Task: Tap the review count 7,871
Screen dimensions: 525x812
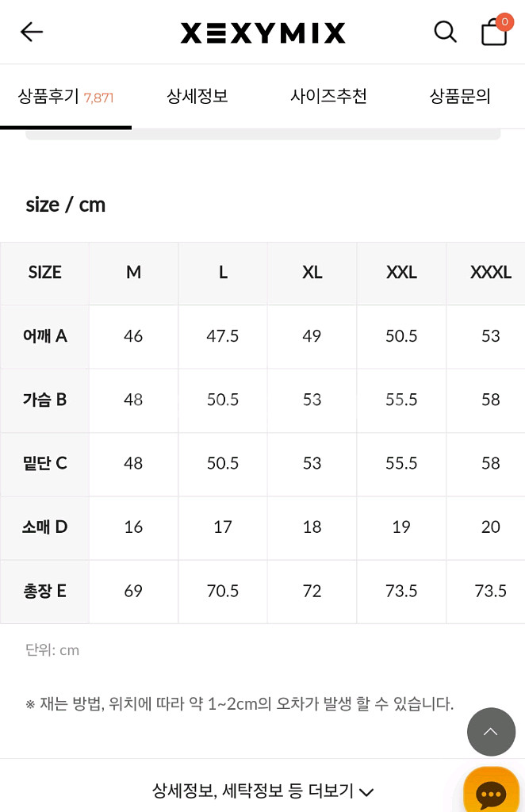Action: (x=98, y=98)
